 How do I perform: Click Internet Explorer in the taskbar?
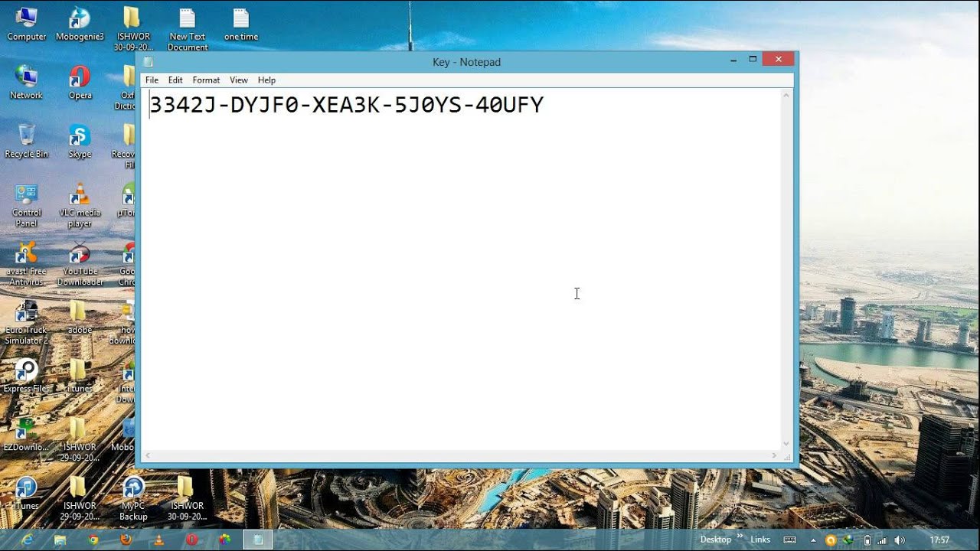(x=28, y=540)
